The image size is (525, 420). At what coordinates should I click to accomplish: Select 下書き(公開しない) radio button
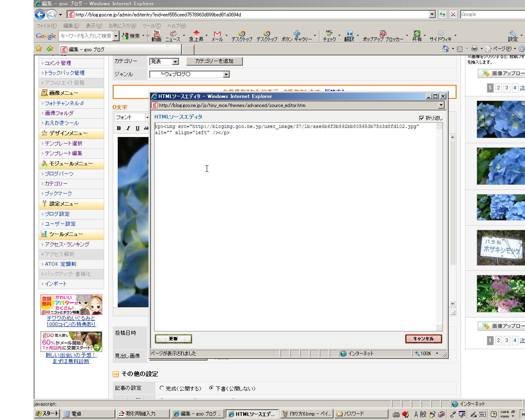pos(212,388)
